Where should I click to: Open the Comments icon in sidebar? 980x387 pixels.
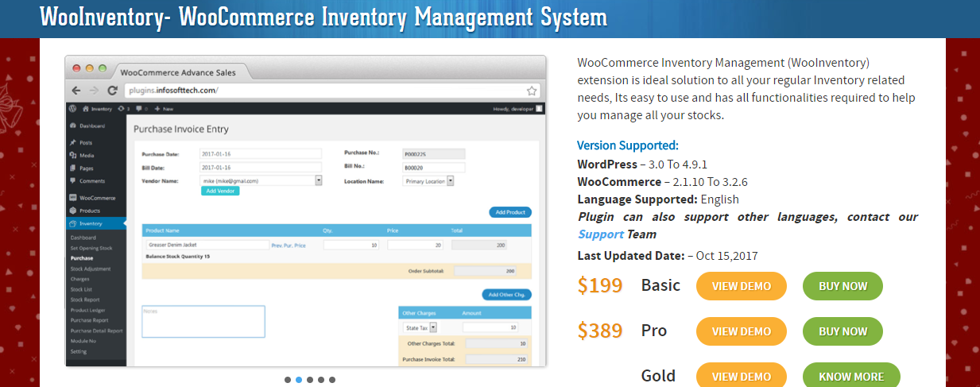(x=73, y=181)
